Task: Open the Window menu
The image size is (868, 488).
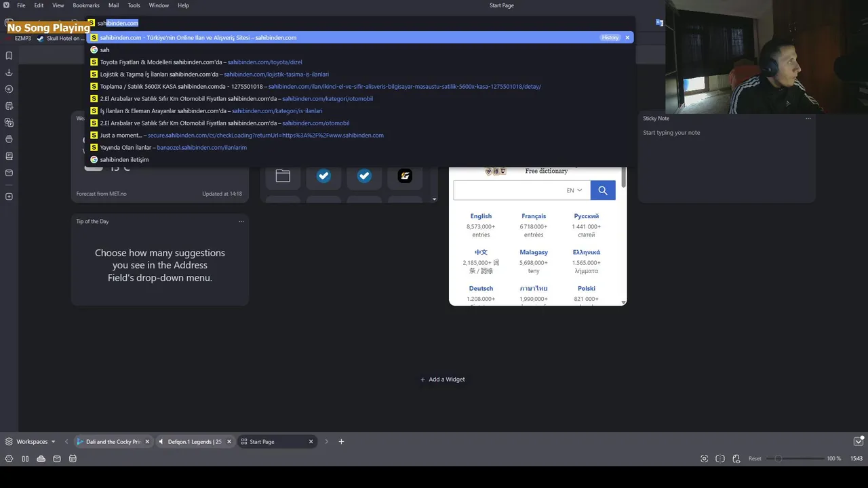Action: tap(159, 5)
